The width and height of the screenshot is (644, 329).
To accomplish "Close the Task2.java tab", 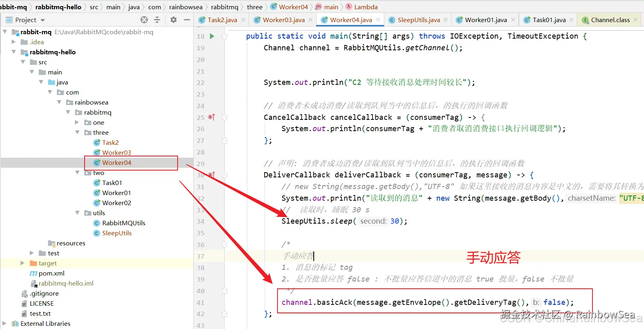I will point(243,20).
